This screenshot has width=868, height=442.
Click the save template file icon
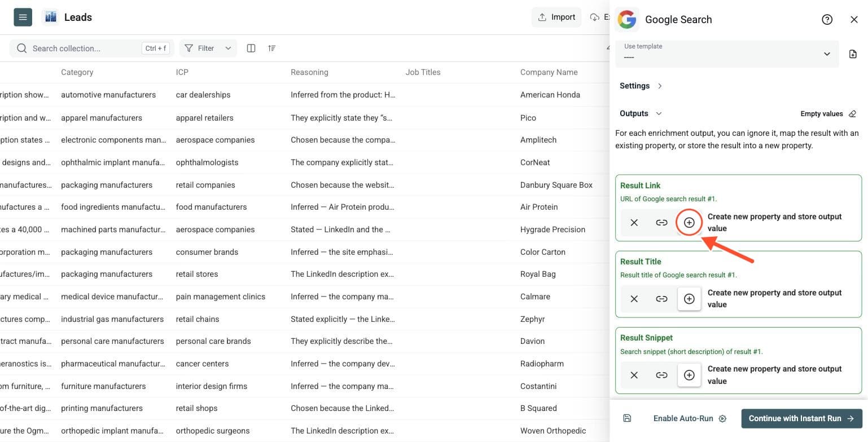coord(853,54)
